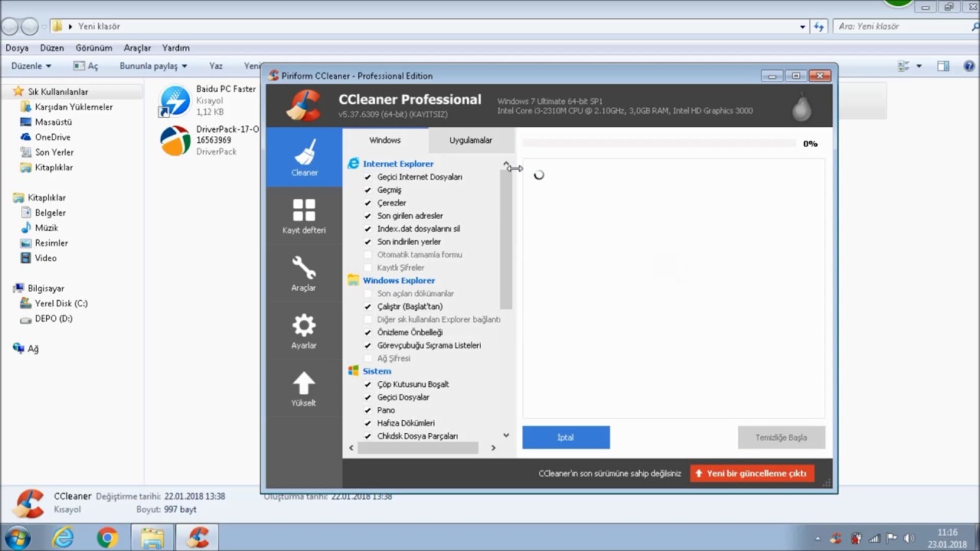
Task: Click the Internet Explorer category icon
Action: point(353,164)
